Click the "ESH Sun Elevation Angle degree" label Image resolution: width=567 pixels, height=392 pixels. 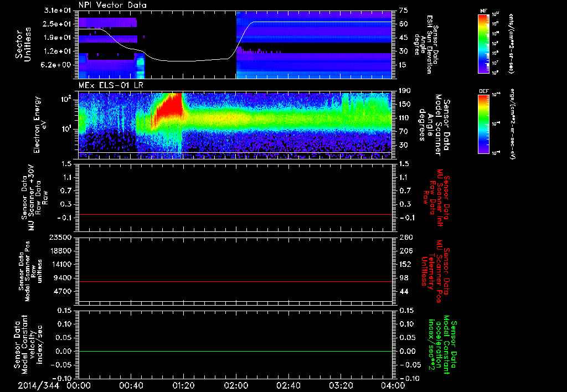[x=427, y=44]
